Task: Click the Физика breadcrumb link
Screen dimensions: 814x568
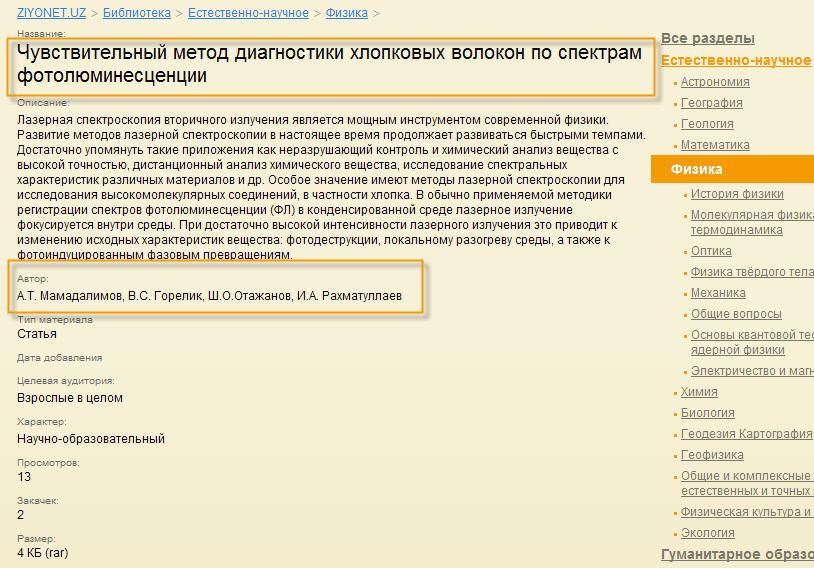Action: [x=346, y=13]
